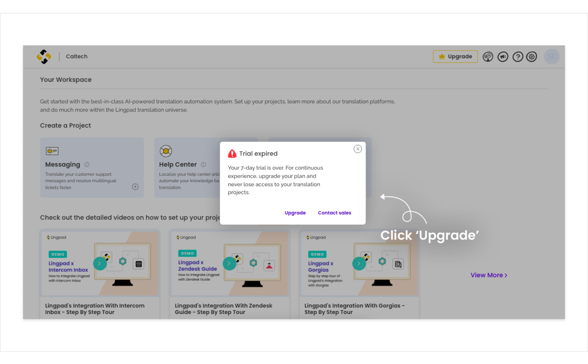The width and height of the screenshot is (588, 364).
Task: Click the Help Center card heading
Action: click(178, 165)
